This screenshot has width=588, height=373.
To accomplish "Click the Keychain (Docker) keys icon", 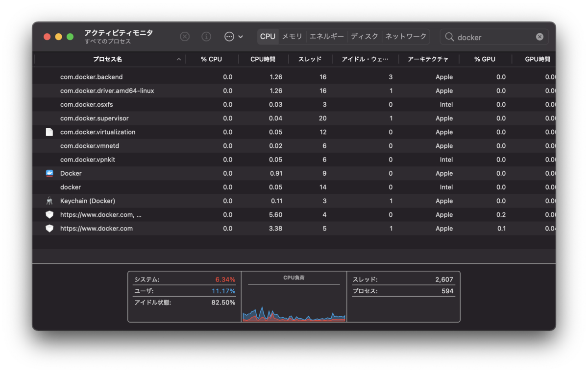I will (49, 201).
